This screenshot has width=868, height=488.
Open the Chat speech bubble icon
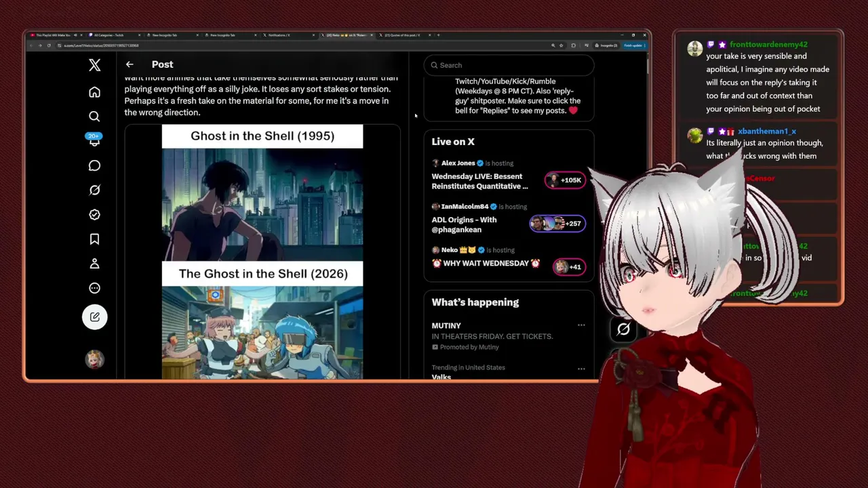(94, 165)
